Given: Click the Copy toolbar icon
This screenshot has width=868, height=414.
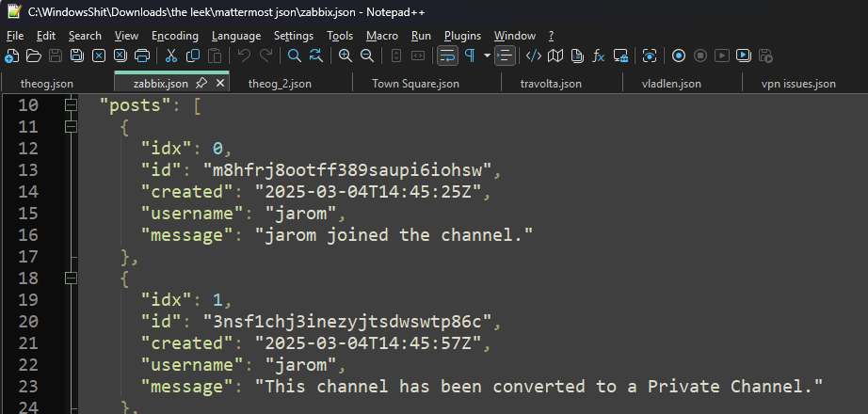Looking at the screenshot, I should click(193, 56).
